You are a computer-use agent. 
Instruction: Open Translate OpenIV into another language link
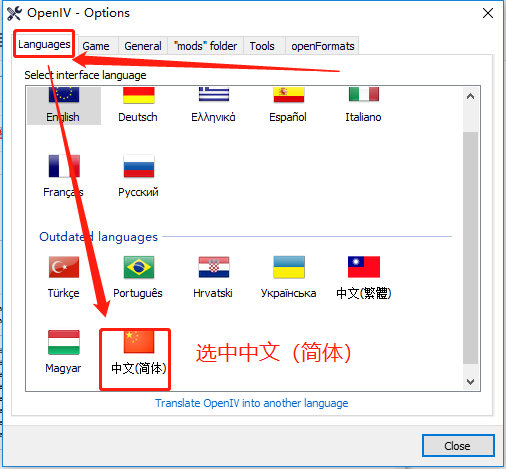coord(252,403)
